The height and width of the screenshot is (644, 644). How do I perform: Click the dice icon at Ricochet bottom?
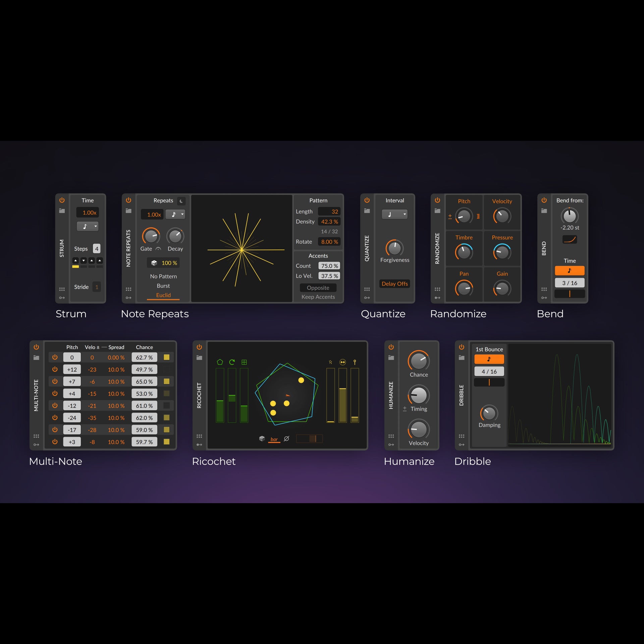(262, 439)
